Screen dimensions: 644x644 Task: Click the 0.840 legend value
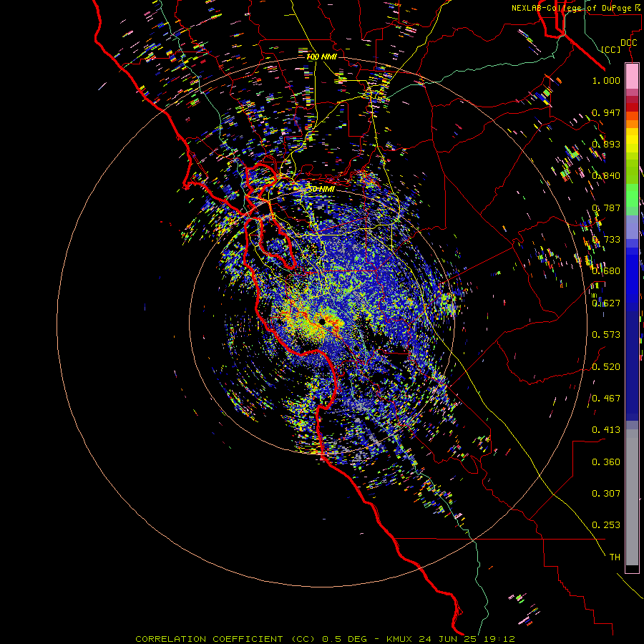(606, 176)
